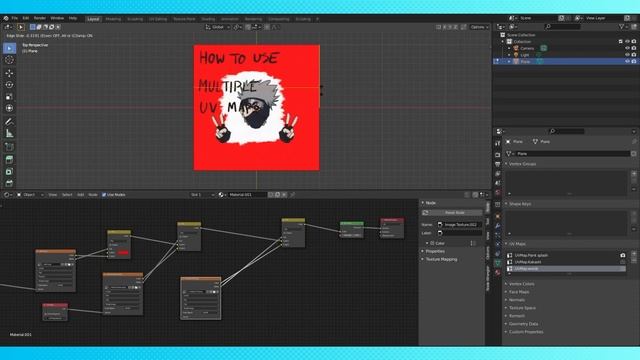640x360 pixels.
Task: Open the Tool properties tab icon
Action: [x=498, y=144]
